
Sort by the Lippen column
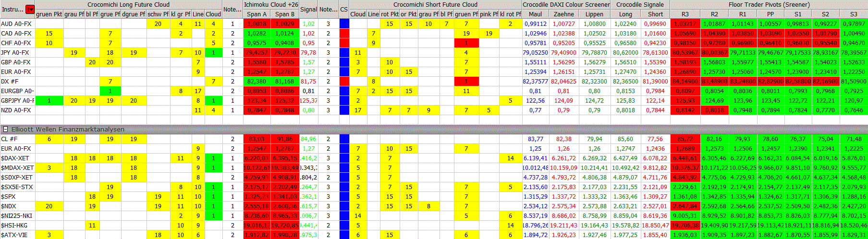coord(594,14)
